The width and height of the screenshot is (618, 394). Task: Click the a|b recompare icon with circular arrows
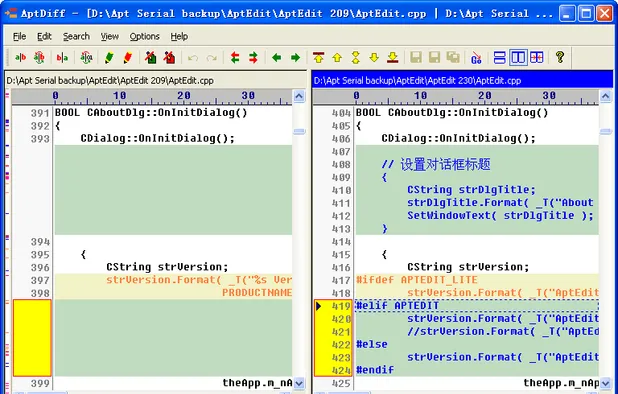click(x=39, y=58)
